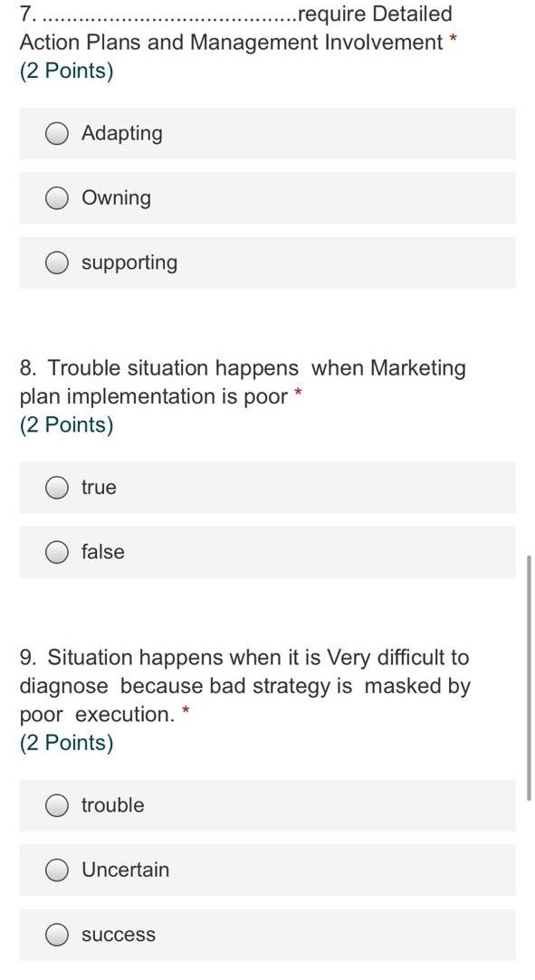Select false for question 8
Screen dimensions: 535x980
(x=57, y=552)
